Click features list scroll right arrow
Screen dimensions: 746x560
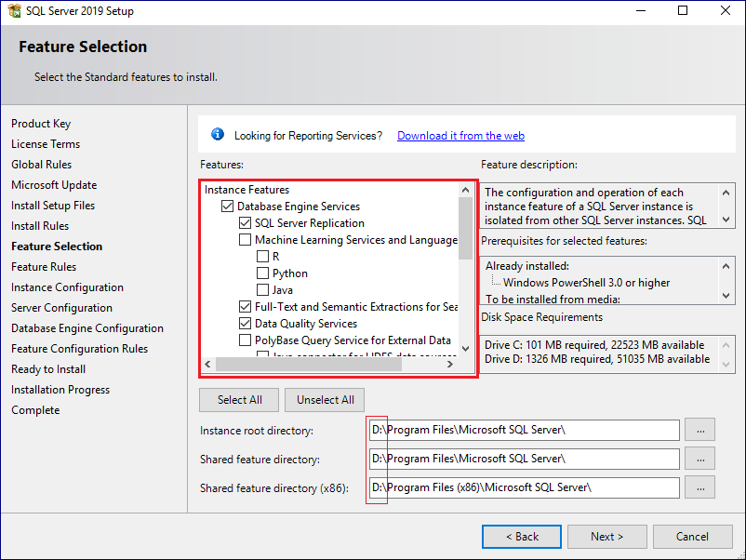tap(450, 364)
